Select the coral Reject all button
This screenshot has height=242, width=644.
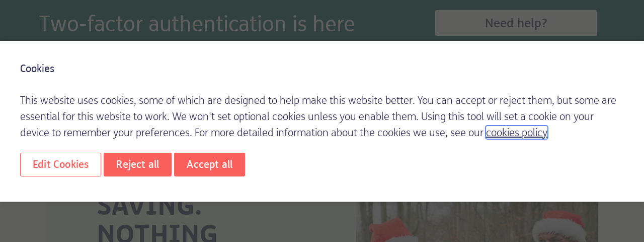137,164
